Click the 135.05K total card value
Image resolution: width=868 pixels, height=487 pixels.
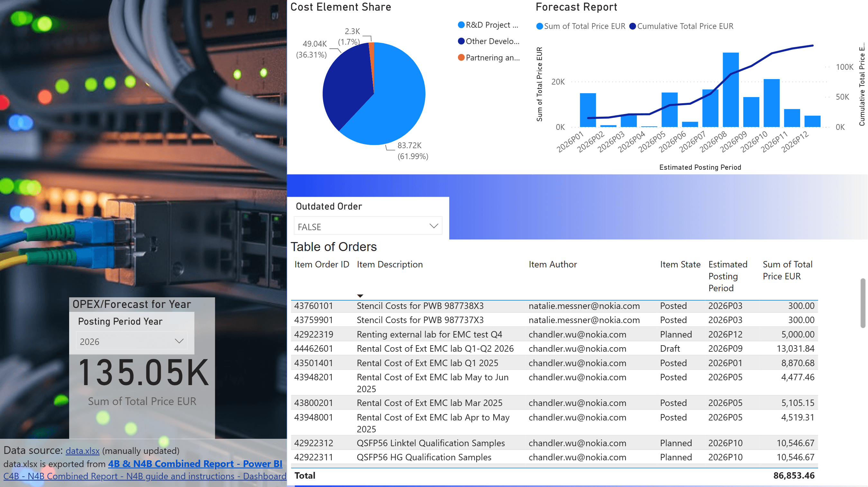[143, 373]
